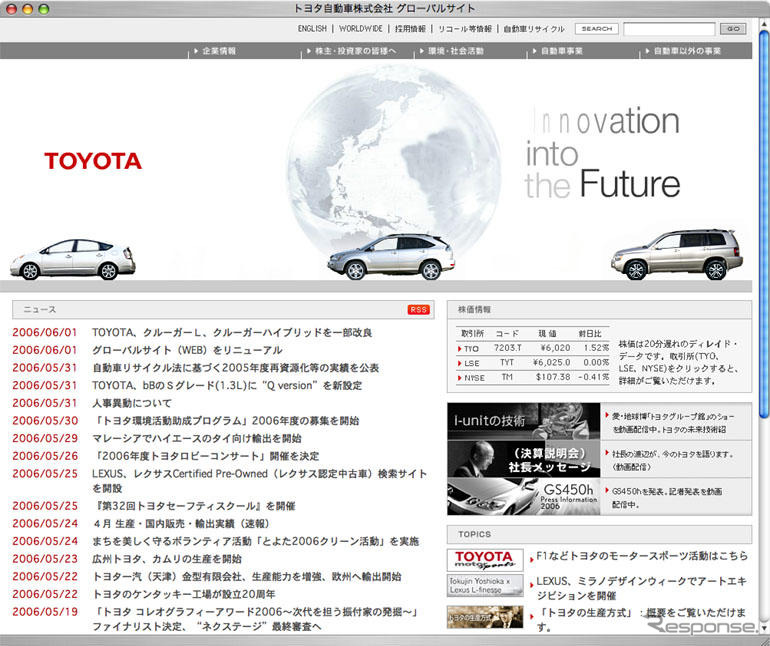
Task: Open ケンタッキー工場 20周年 news item
Action: tap(184, 594)
